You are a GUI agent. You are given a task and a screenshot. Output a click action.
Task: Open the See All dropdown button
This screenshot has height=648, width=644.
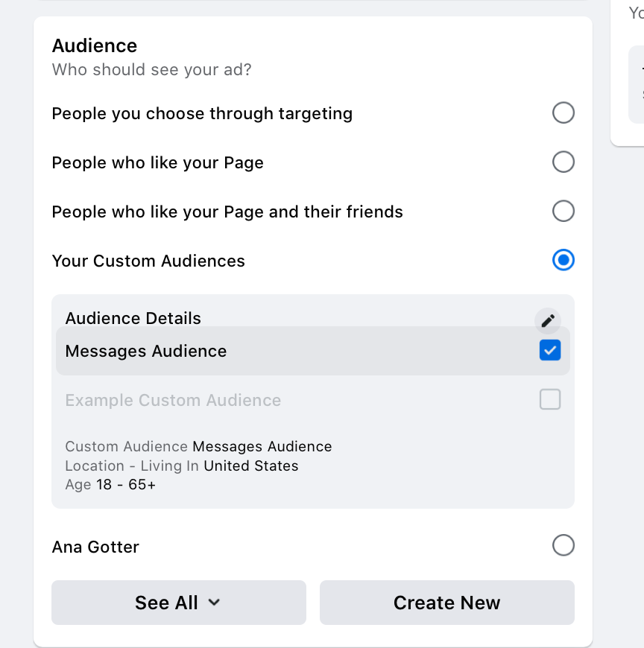178,603
